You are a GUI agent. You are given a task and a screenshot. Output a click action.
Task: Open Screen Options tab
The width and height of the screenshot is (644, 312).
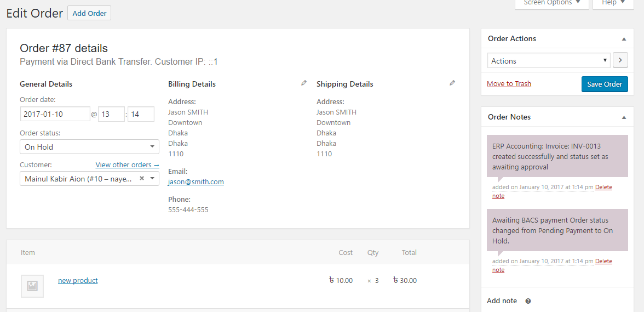tap(551, 3)
